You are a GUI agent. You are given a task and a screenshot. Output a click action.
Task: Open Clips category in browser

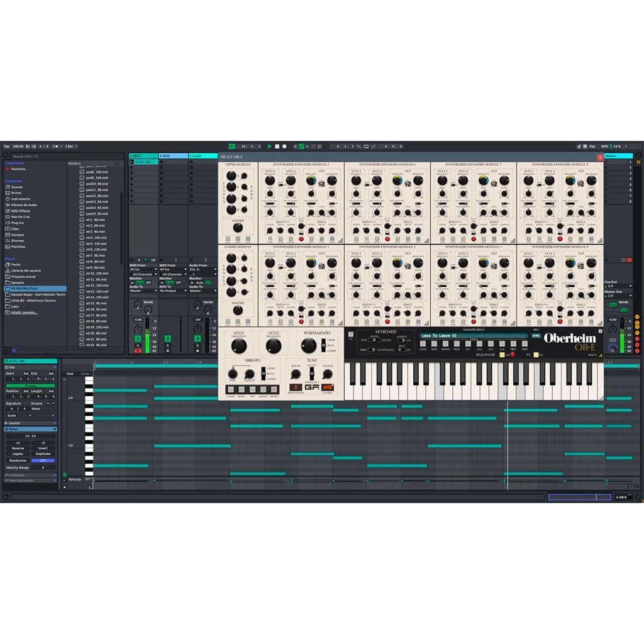[15, 229]
